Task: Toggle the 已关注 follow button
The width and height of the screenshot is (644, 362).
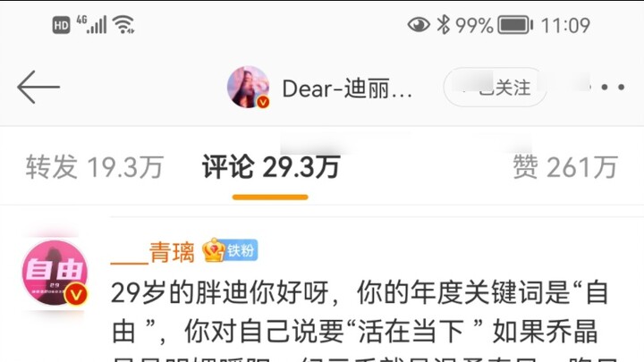Action: pyautogui.click(x=496, y=88)
